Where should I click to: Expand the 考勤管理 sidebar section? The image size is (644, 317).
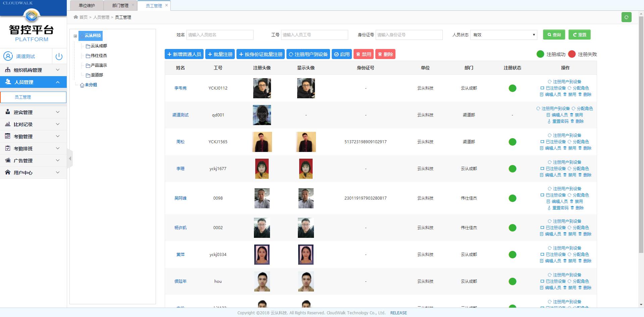point(33,137)
